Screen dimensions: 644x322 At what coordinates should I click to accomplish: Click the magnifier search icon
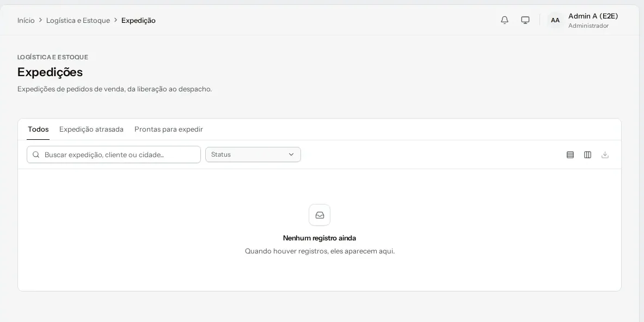pyautogui.click(x=36, y=154)
